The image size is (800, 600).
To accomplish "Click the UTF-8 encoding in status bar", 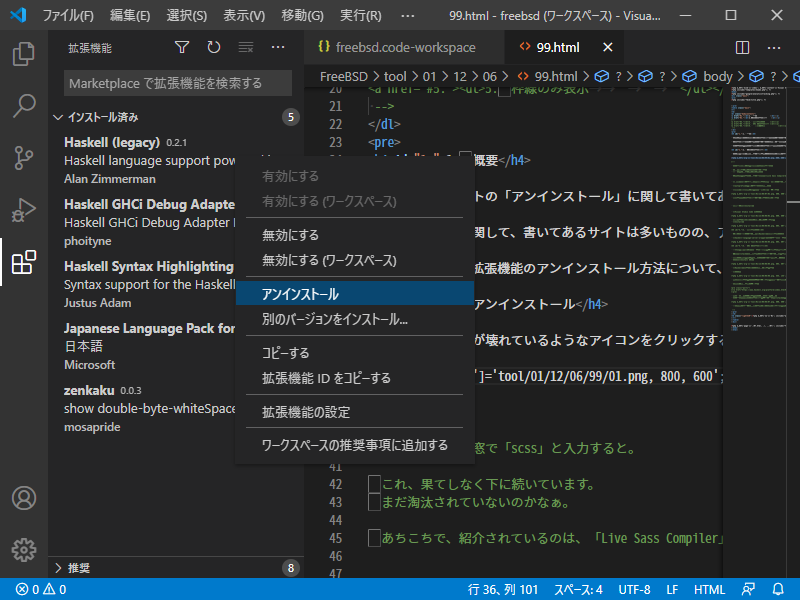I will [x=634, y=589].
